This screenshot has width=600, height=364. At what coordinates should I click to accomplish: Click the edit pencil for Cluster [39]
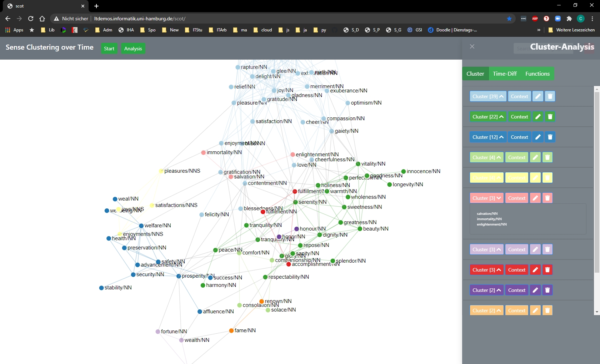(x=537, y=96)
